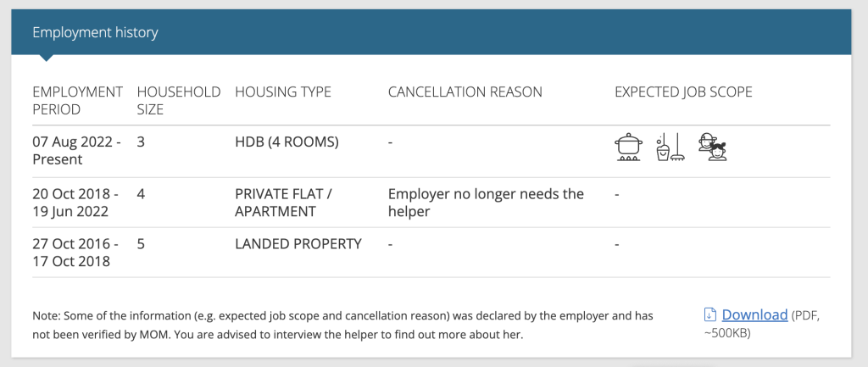This screenshot has width=868, height=367.
Task: Select the Employment history panel header
Action: tap(431, 32)
